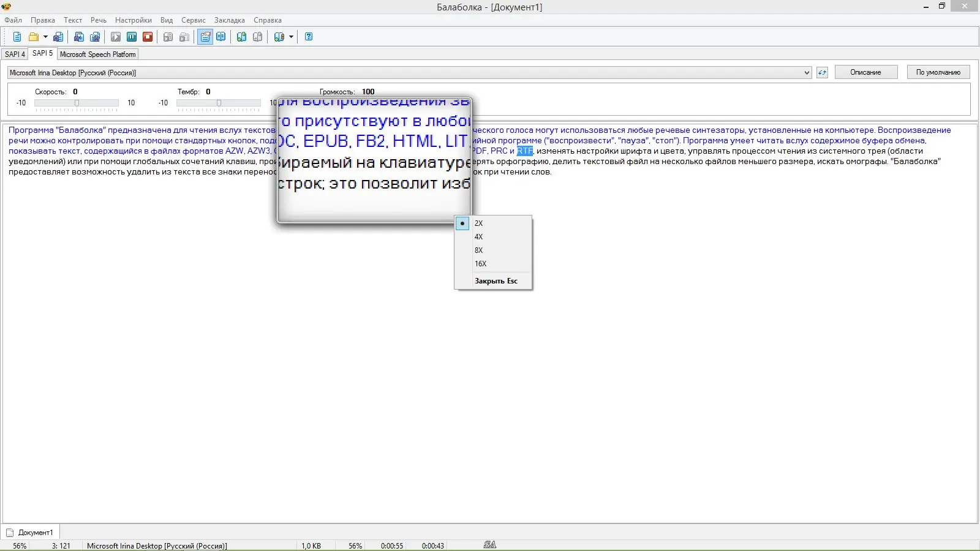This screenshot has height=551, width=980.
Task: Save the document with the toolbar save icon
Action: [58, 37]
